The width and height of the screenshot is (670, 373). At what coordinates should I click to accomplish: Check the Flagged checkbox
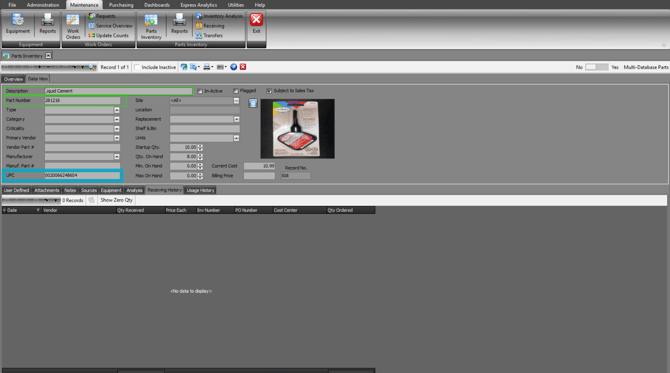(x=236, y=91)
